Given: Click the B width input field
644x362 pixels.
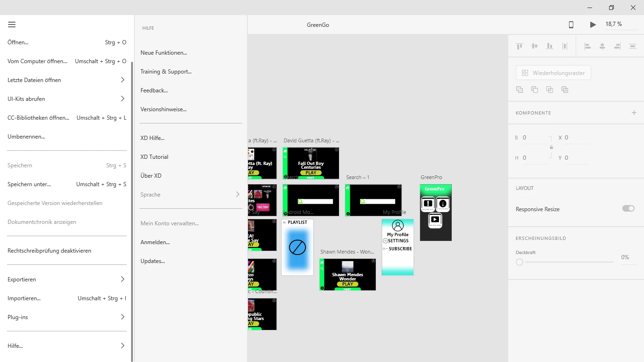Looking at the screenshot, I should (534, 138).
